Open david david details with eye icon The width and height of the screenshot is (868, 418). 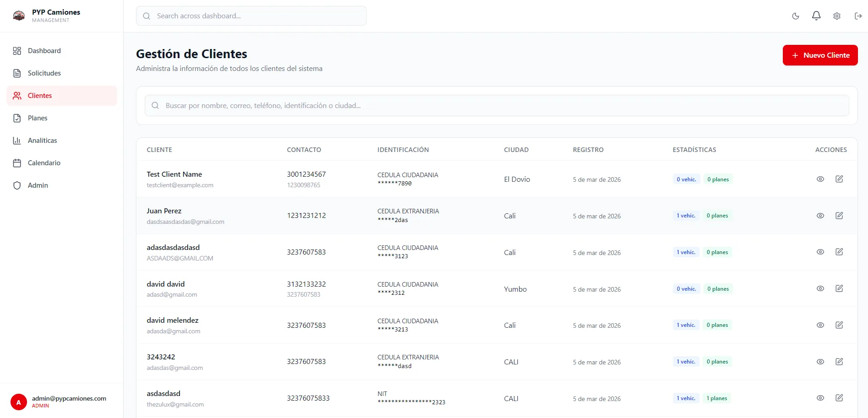pyautogui.click(x=820, y=288)
